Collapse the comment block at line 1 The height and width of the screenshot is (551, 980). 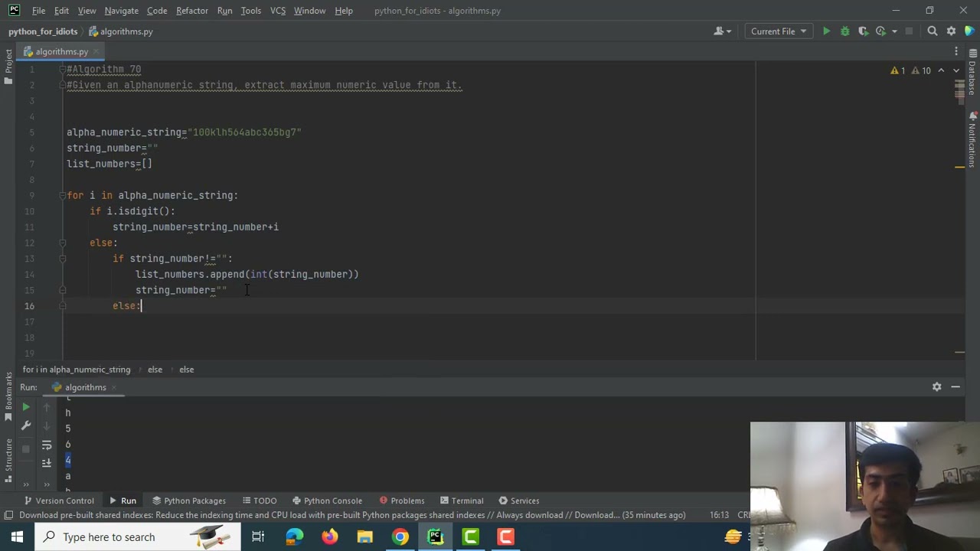point(63,69)
